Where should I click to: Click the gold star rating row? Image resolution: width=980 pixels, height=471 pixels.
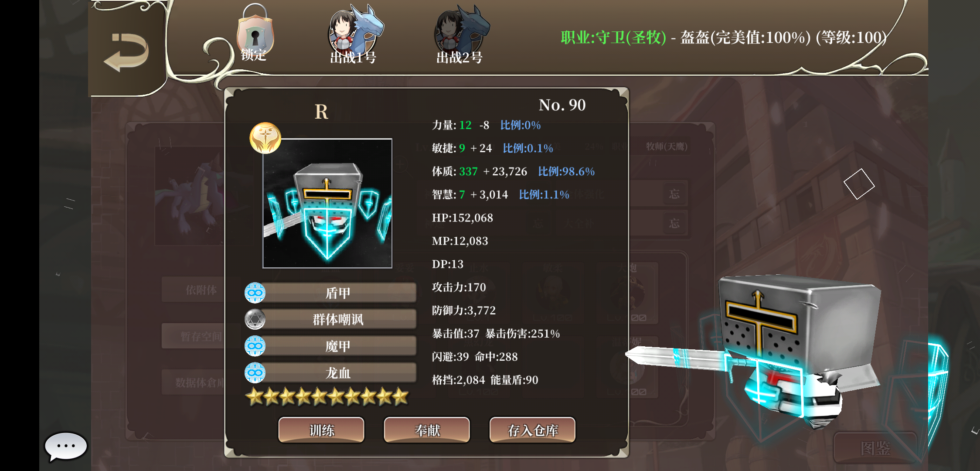coord(327,397)
